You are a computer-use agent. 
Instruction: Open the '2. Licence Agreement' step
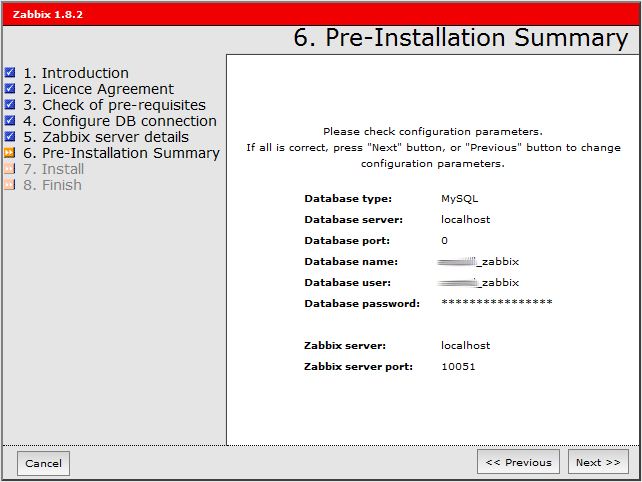(98, 89)
